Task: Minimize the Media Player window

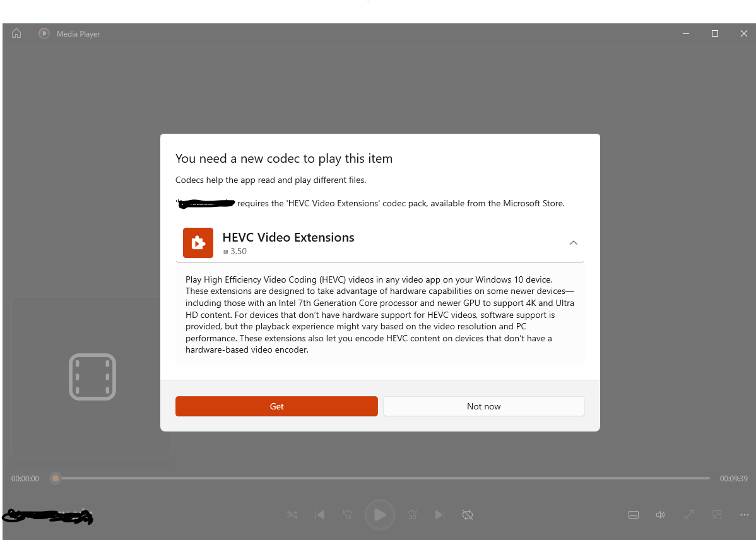Action: [686, 33]
